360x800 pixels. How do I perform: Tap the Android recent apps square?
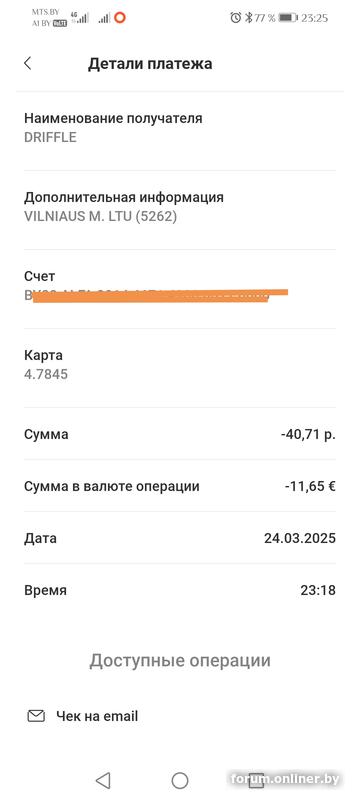(256, 780)
